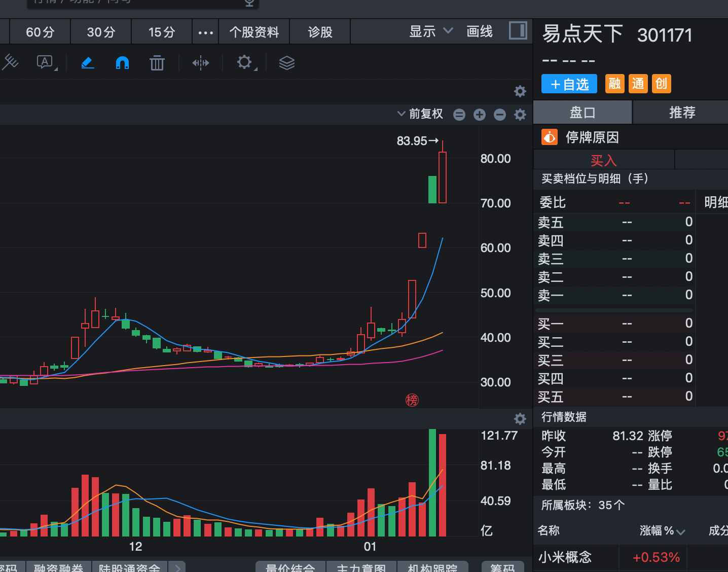
Task: Click the 通 connect badge
Action: click(638, 84)
